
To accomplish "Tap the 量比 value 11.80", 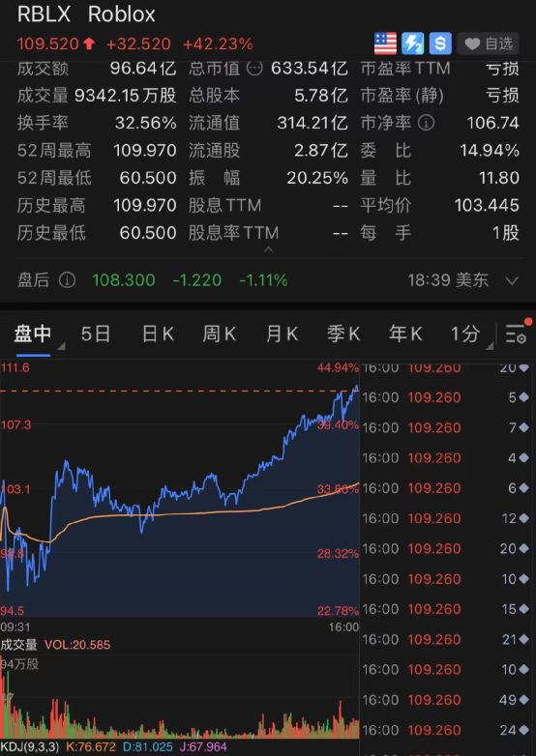I will point(499,178).
